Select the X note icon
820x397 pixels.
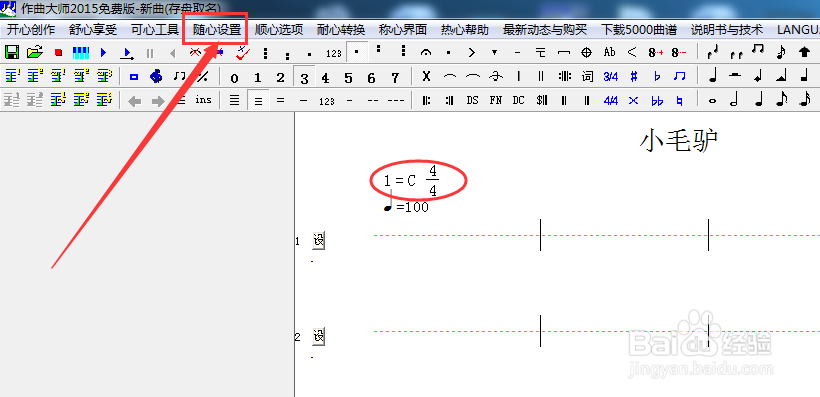click(x=426, y=76)
